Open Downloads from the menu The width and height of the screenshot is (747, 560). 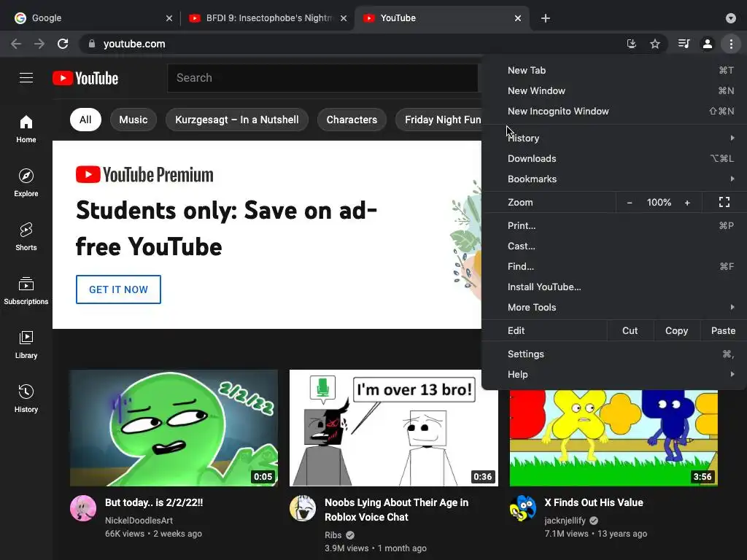614,158
